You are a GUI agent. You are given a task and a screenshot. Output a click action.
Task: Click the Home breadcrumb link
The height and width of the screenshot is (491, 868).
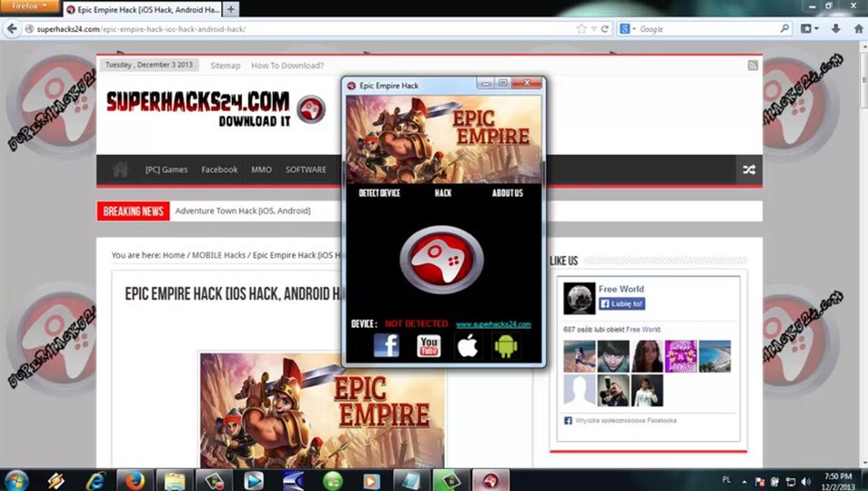(173, 255)
